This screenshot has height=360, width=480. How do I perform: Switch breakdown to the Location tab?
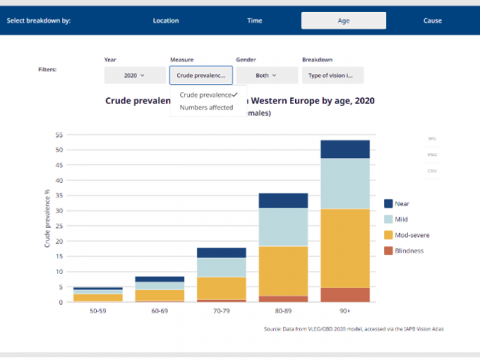[166, 21]
